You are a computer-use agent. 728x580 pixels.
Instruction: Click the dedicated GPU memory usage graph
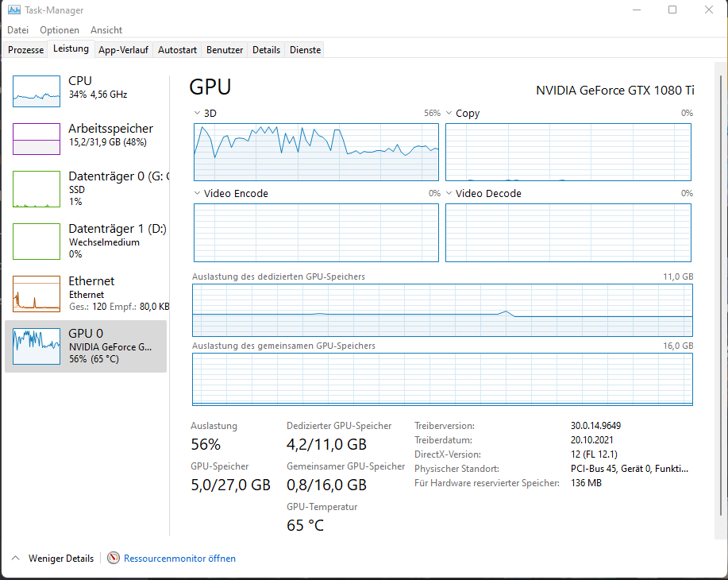click(441, 308)
